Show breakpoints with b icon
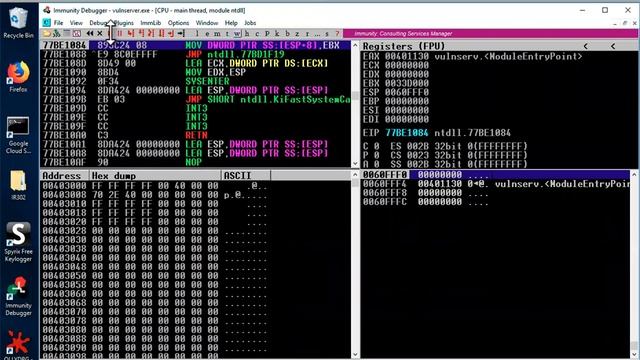Image resolution: width=640 pixels, height=360 pixels. [287, 33]
